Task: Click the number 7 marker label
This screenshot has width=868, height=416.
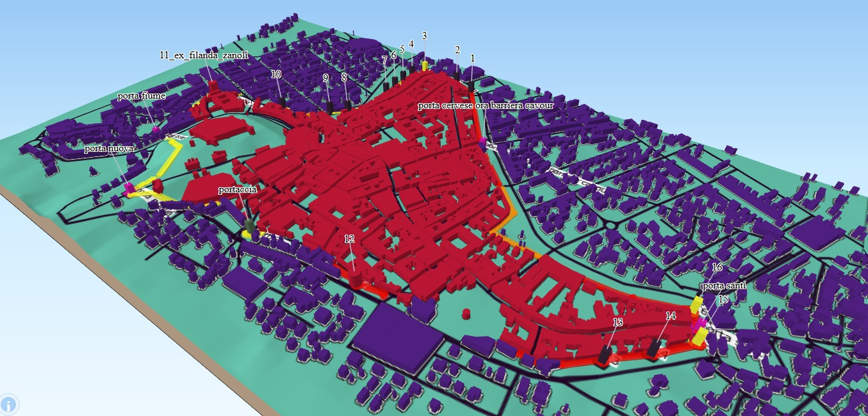Action: (384, 60)
